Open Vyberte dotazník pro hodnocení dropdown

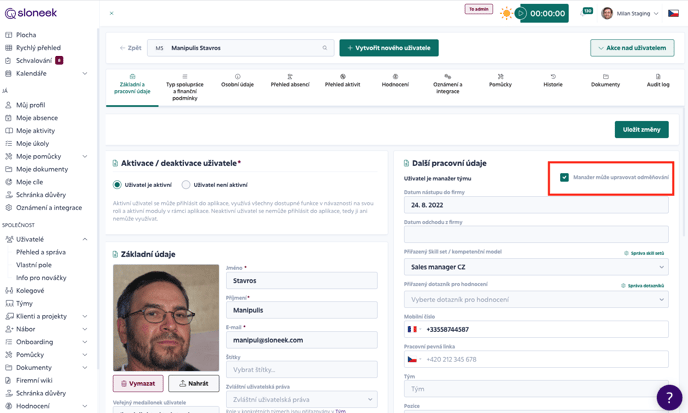click(x=536, y=299)
